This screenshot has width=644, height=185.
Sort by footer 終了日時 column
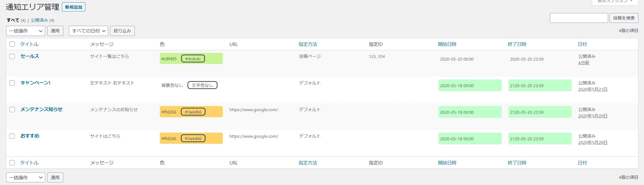517,163
